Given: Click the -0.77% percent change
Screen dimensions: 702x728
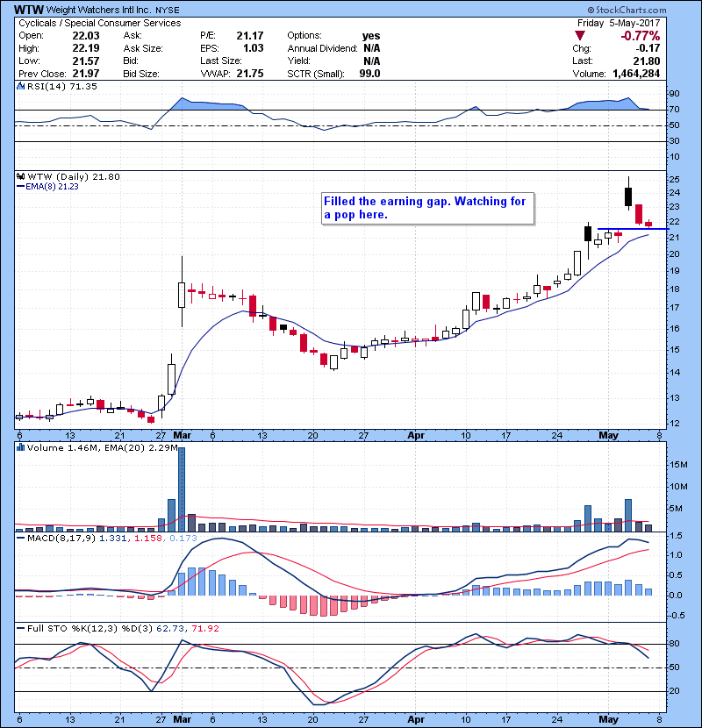Looking at the screenshot, I should (x=641, y=36).
